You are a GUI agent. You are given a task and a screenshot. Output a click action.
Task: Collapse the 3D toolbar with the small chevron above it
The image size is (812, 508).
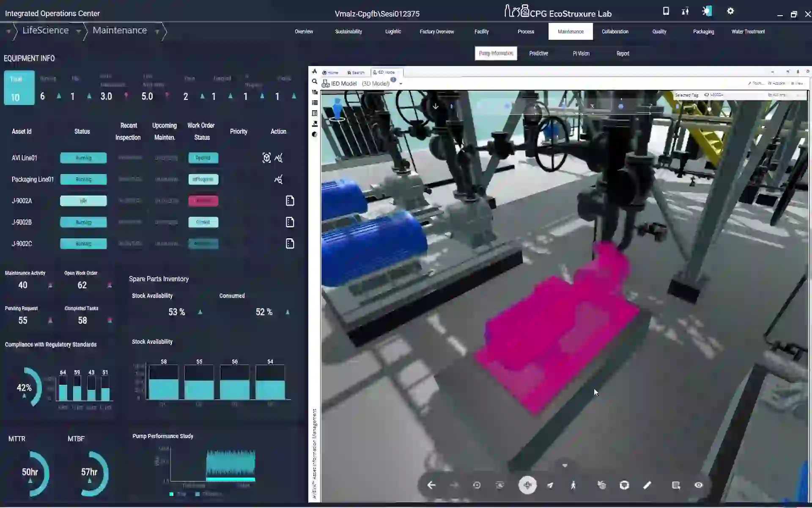tap(565, 465)
